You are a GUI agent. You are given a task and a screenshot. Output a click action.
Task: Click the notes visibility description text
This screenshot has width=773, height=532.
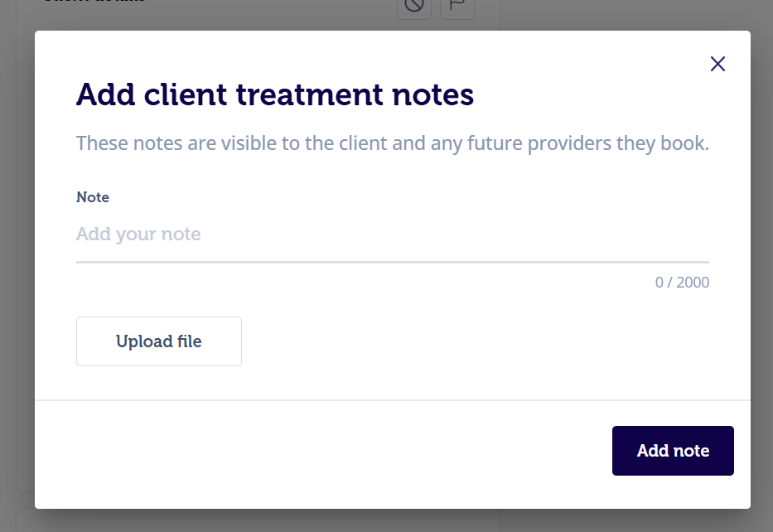[393, 143]
